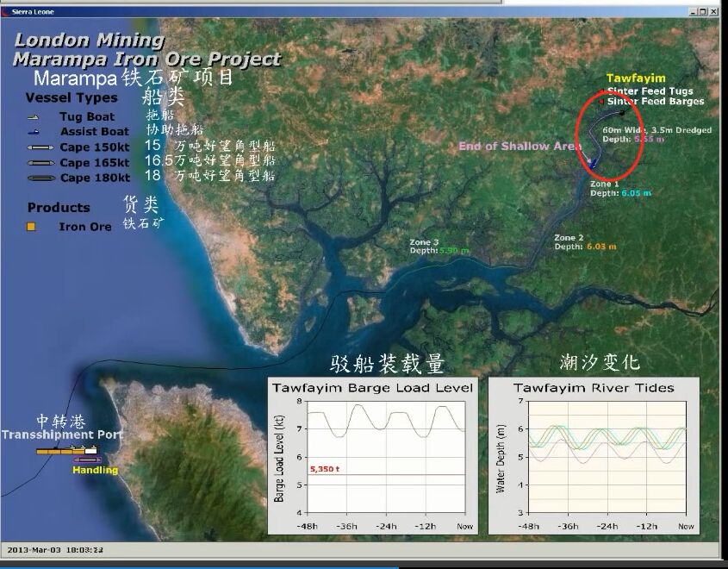
Task: Click the 'End of Shallow Area' label
Action: click(x=520, y=147)
